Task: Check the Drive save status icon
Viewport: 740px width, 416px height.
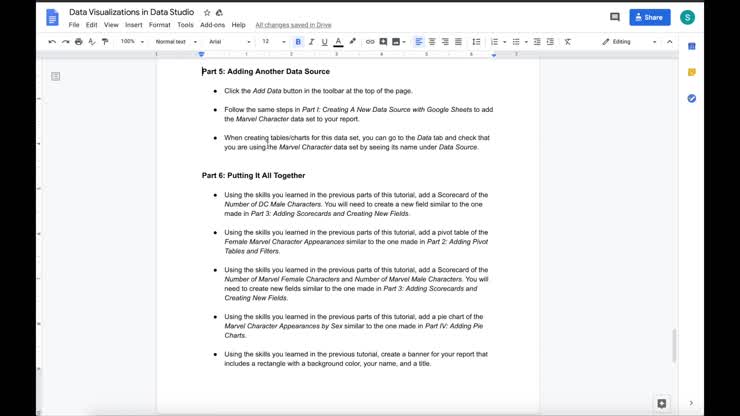Action: 219,12
